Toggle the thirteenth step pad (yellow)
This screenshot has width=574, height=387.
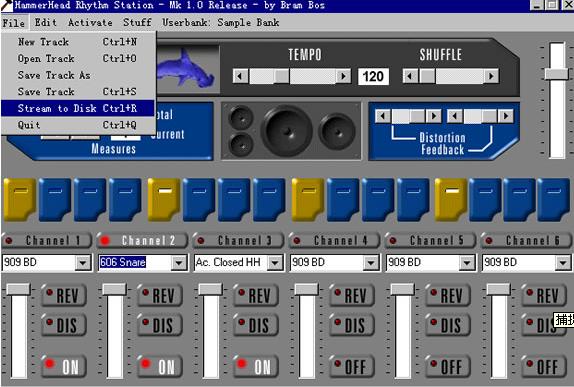(451, 200)
